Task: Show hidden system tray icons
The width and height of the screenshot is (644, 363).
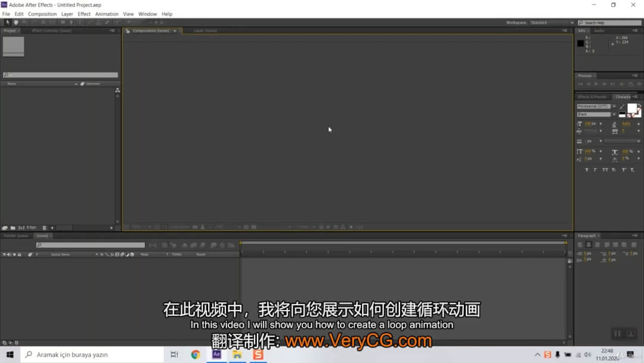Action: pos(537,355)
